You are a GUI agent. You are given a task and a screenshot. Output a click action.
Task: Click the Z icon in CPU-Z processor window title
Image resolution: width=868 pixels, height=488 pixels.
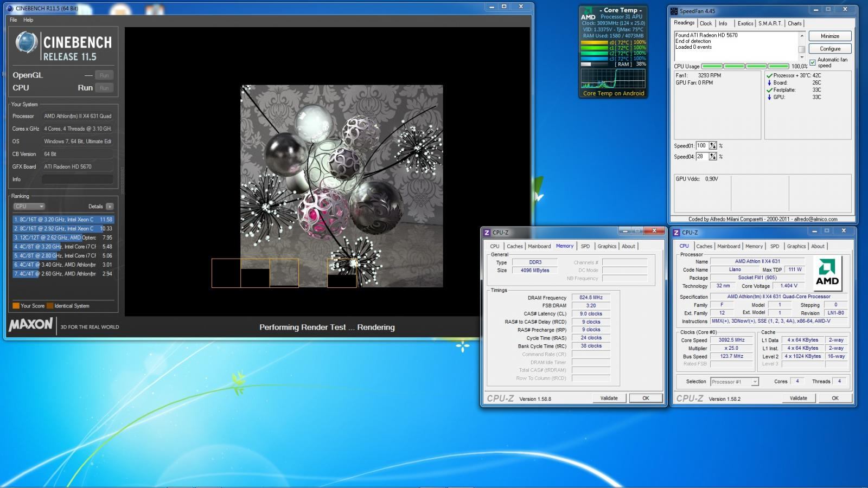pyautogui.click(x=676, y=233)
